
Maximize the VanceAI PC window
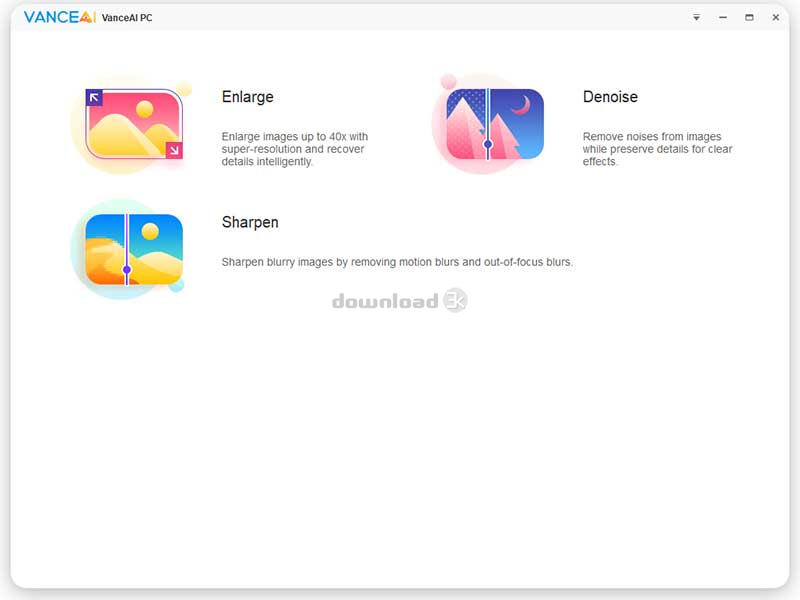[749, 17]
